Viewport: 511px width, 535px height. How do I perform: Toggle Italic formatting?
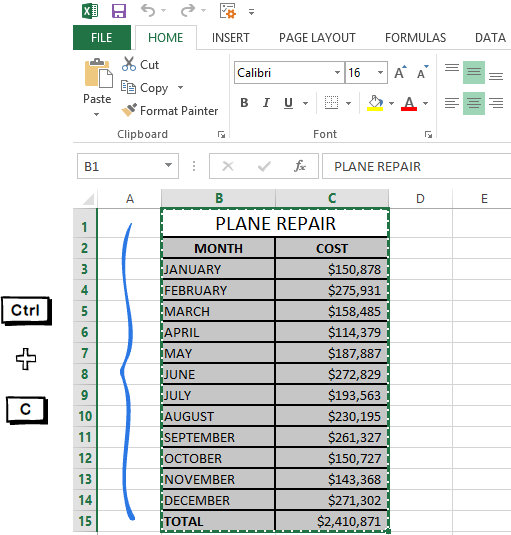pyautogui.click(x=266, y=103)
